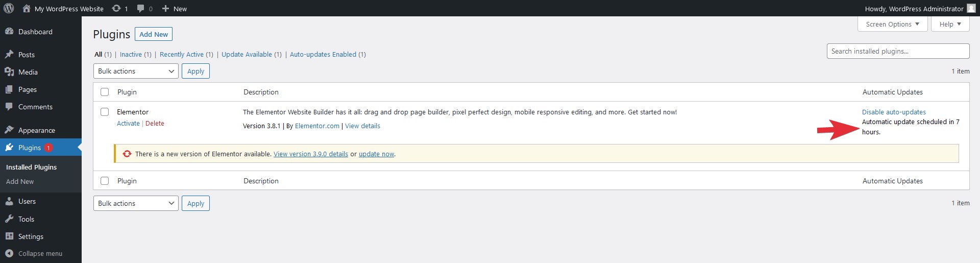The width and height of the screenshot is (980, 263).
Task: Expand the Screen Options panel
Action: (x=893, y=24)
